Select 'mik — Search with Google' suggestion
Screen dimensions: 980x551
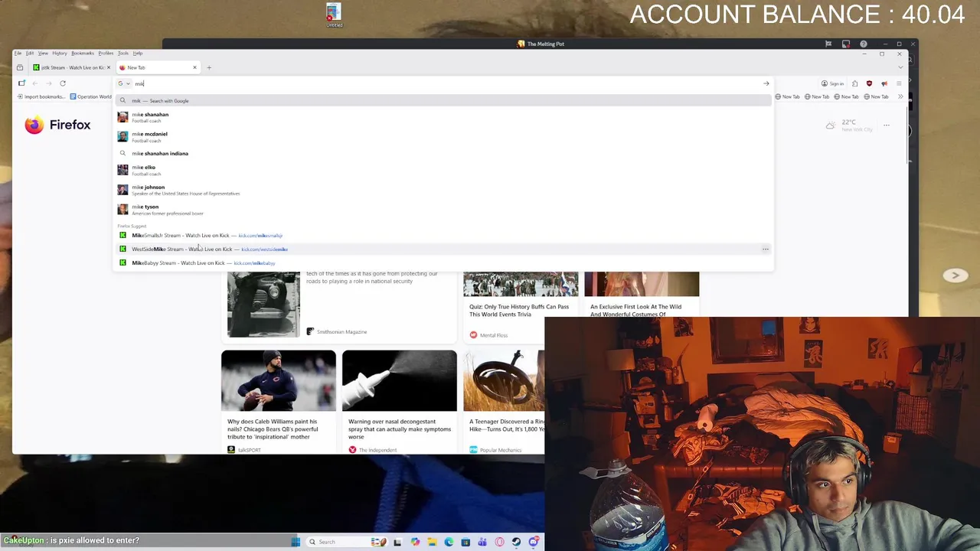[x=444, y=101]
